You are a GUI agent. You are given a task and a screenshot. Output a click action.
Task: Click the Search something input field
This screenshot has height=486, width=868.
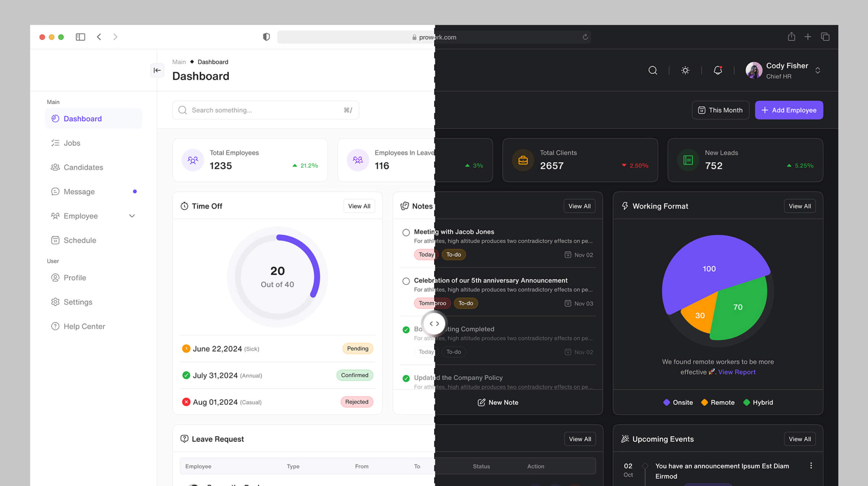pyautogui.click(x=265, y=110)
